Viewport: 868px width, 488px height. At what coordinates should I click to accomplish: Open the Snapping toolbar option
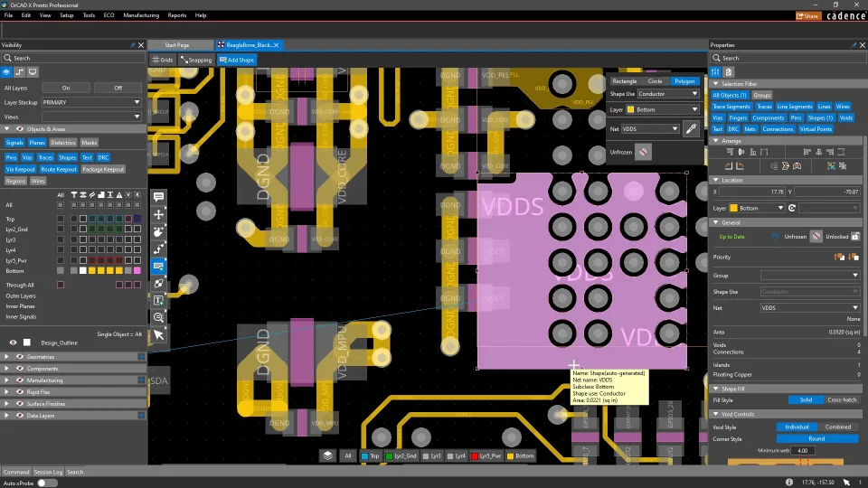point(196,60)
